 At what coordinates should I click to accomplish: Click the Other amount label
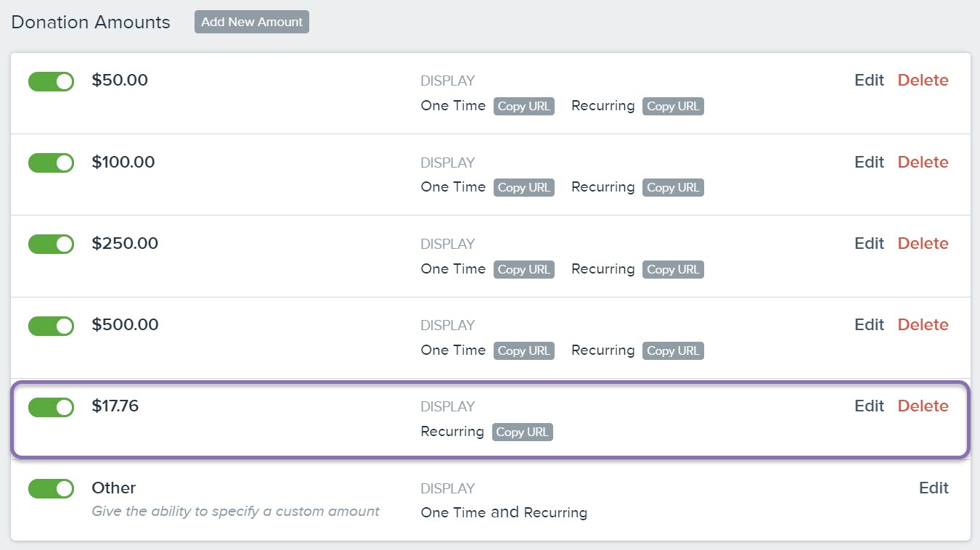coord(114,488)
